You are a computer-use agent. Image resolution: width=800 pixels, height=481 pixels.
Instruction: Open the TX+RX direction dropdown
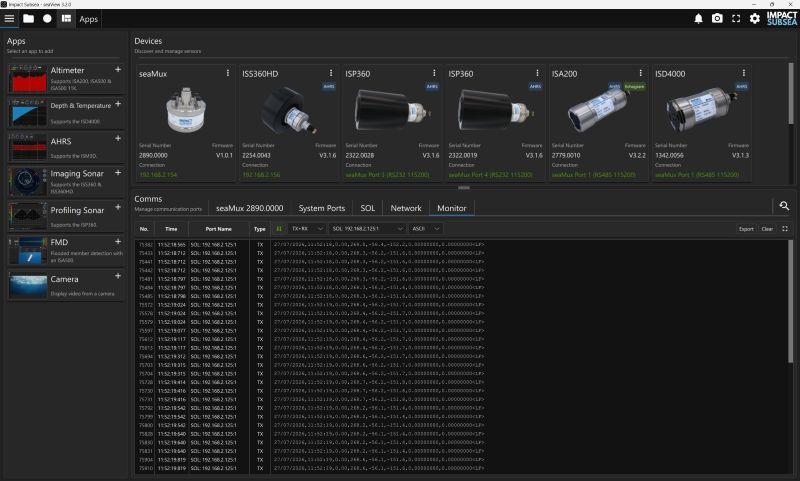pyautogui.click(x=307, y=229)
